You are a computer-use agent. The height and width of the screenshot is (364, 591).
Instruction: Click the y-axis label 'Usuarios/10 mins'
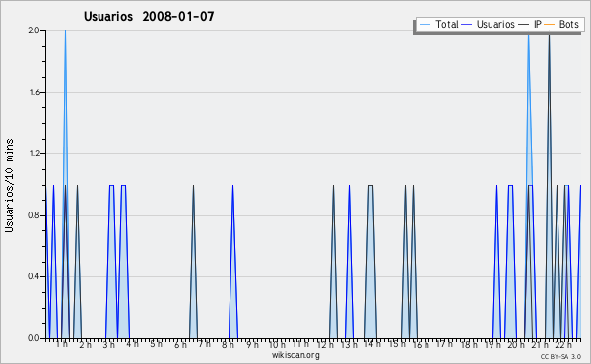[10, 185]
